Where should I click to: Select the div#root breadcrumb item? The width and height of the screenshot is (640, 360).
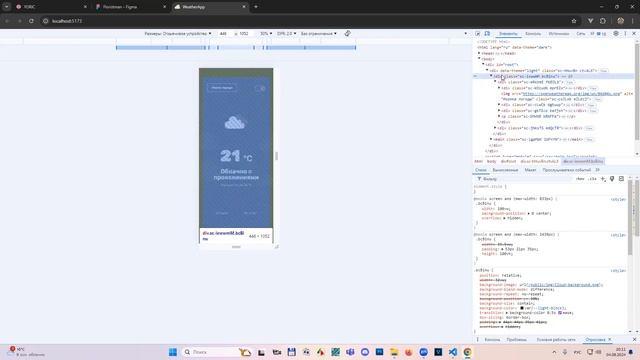coord(508,161)
